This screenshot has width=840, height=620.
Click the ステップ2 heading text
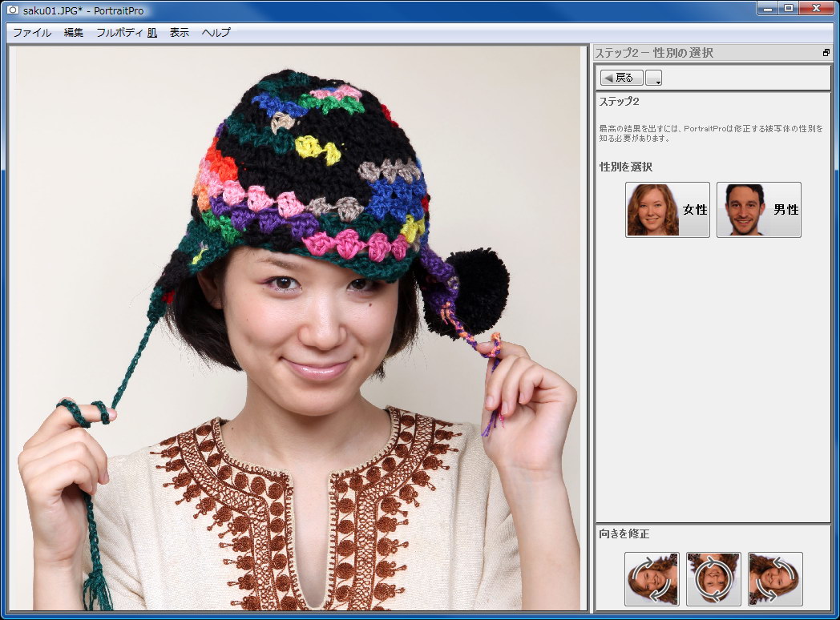(x=619, y=102)
